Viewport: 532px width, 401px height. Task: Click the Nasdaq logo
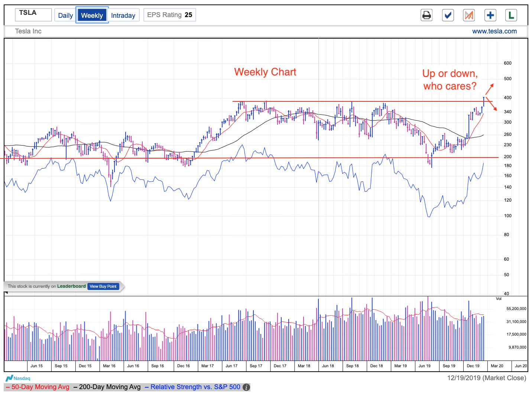coord(18,378)
